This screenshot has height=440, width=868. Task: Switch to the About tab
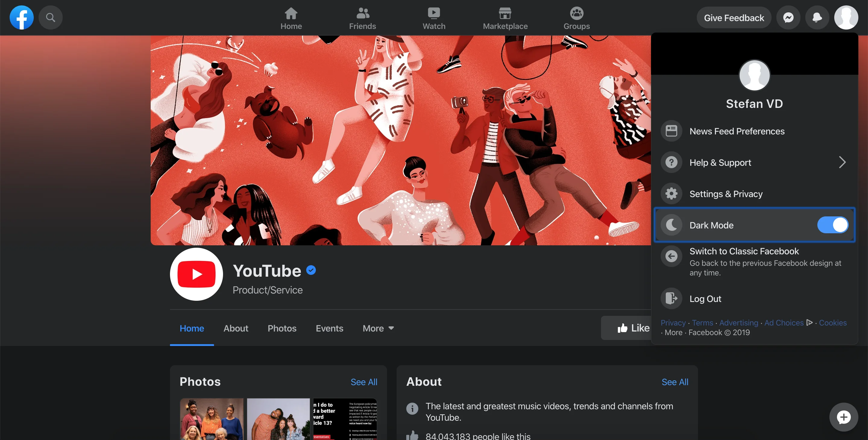[236, 328]
